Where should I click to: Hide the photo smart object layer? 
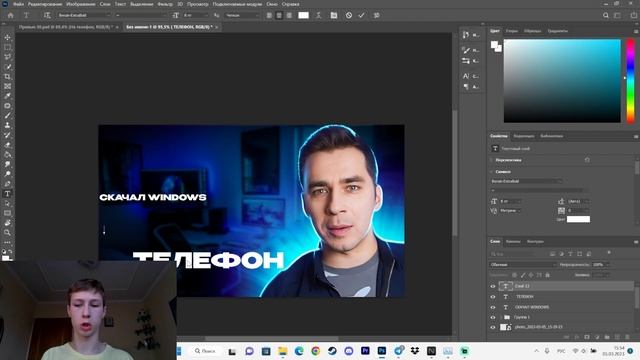tap(493, 327)
